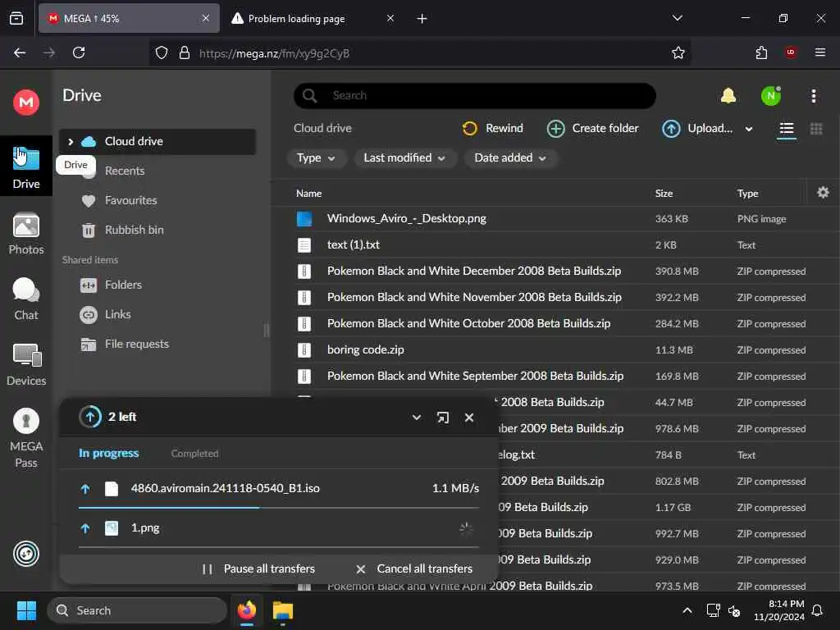Expand the transfers panel to full view

coord(442,418)
